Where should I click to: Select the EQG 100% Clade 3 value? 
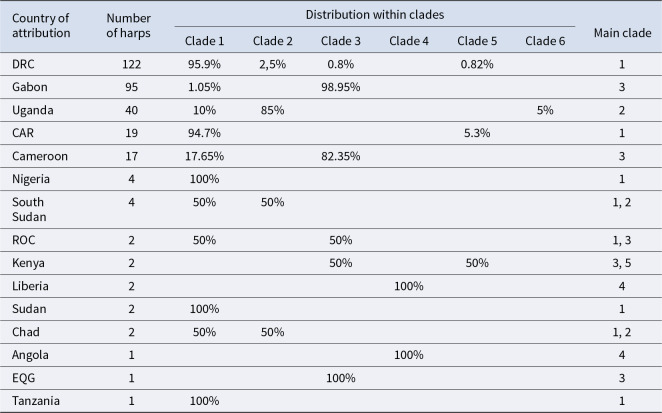pyautogui.click(x=341, y=378)
